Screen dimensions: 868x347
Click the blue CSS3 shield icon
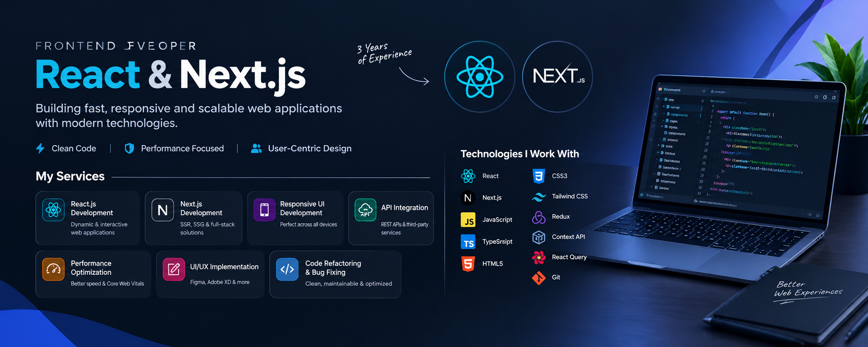point(539,176)
